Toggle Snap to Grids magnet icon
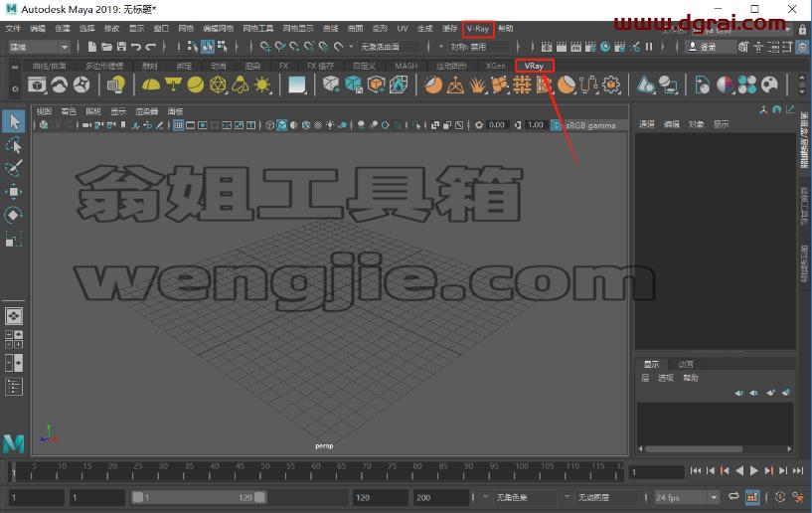The height and width of the screenshot is (513, 812). pos(265,47)
